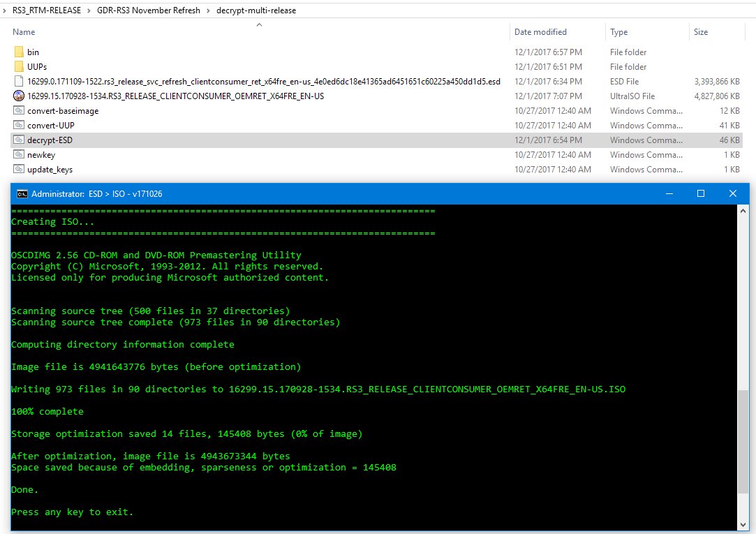The height and width of the screenshot is (534, 756).
Task: Select the file named UUPs
Action: (x=37, y=66)
